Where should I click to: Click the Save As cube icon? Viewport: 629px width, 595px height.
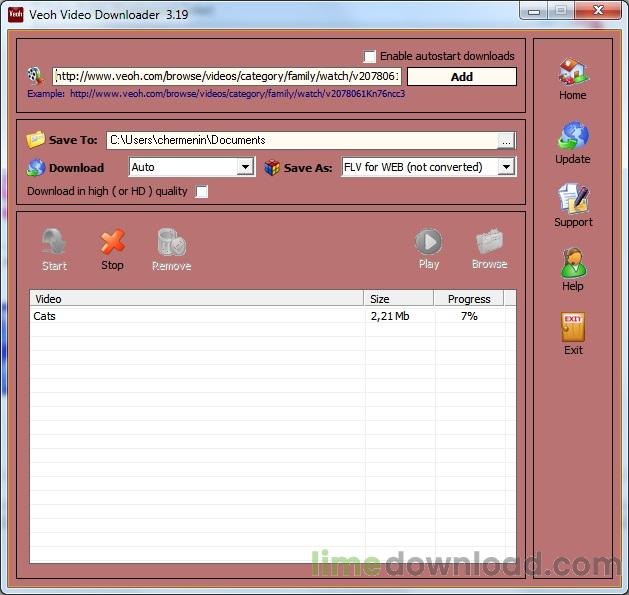click(x=272, y=168)
